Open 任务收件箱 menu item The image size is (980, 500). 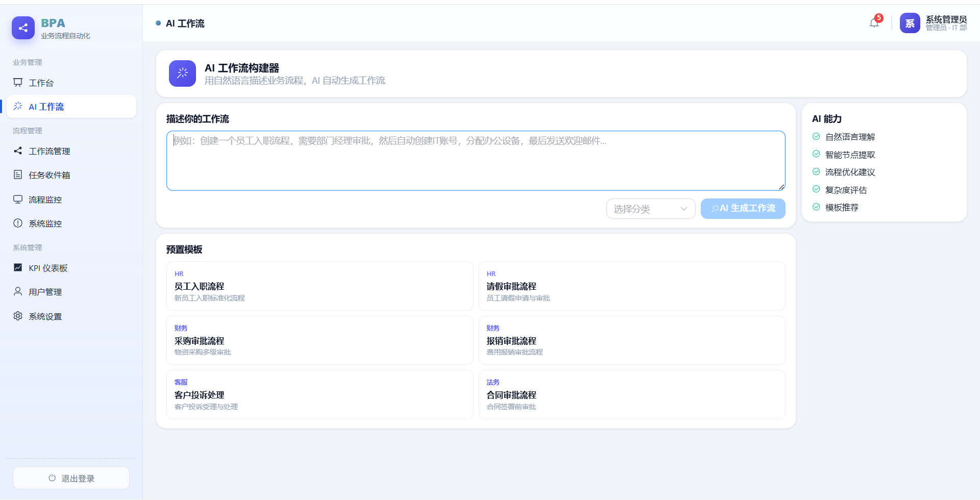coord(71,175)
